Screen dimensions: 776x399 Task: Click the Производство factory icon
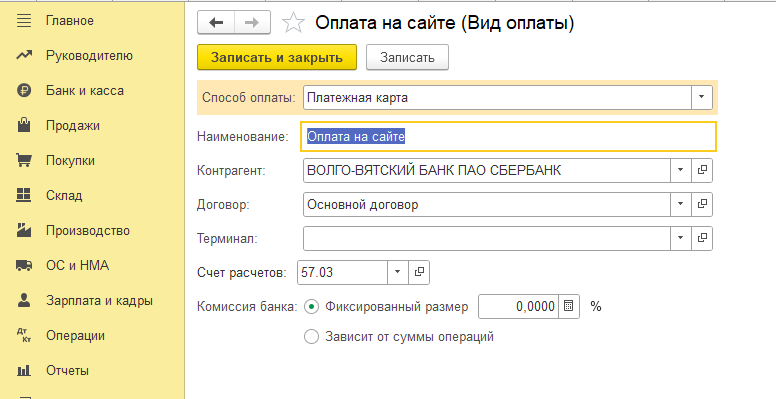[24, 230]
